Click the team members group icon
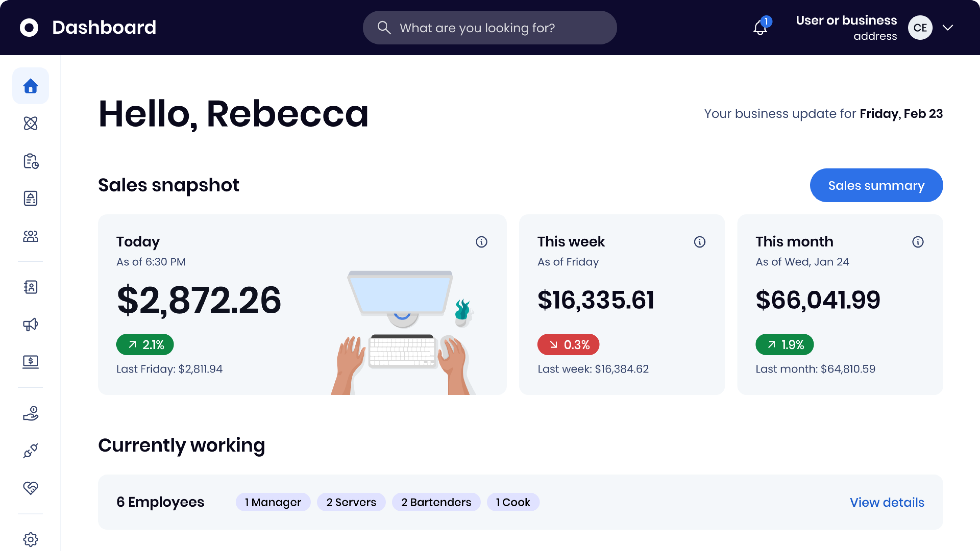This screenshot has width=980, height=551. pos(30,236)
